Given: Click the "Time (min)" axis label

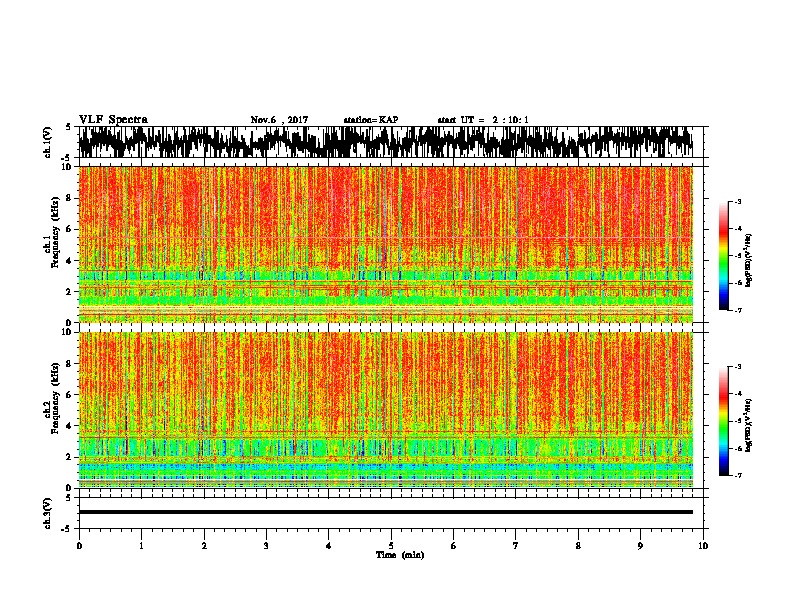Looking at the screenshot, I should 400,555.
